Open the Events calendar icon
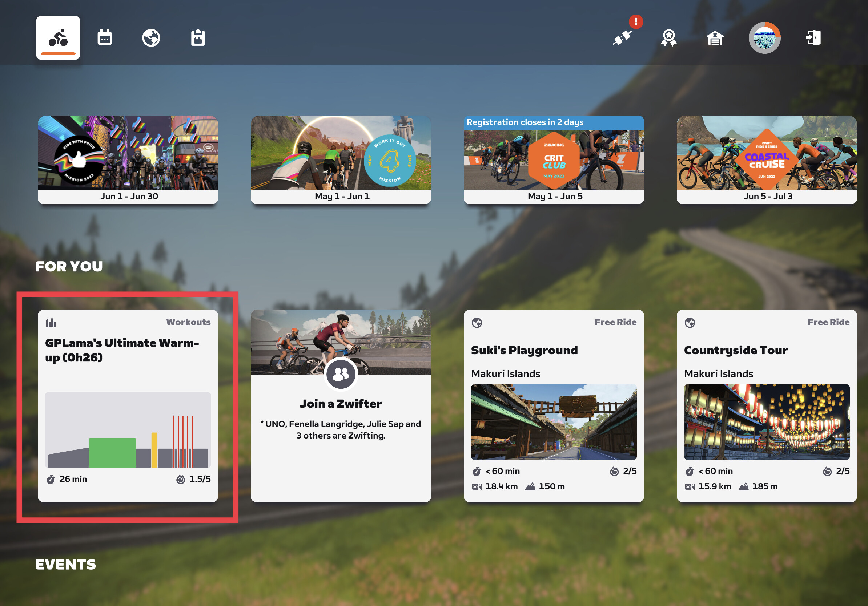The width and height of the screenshot is (868, 606). click(x=104, y=37)
